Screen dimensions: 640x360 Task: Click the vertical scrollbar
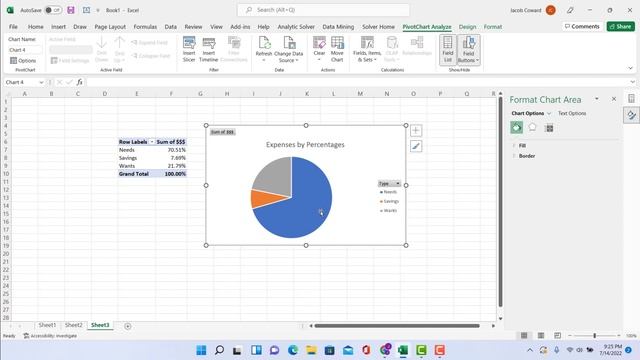click(x=500, y=202)
